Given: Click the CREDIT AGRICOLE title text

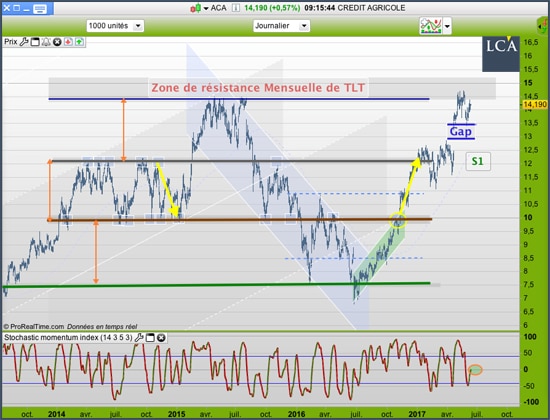Looking at the screenshot, I should 371,8.
